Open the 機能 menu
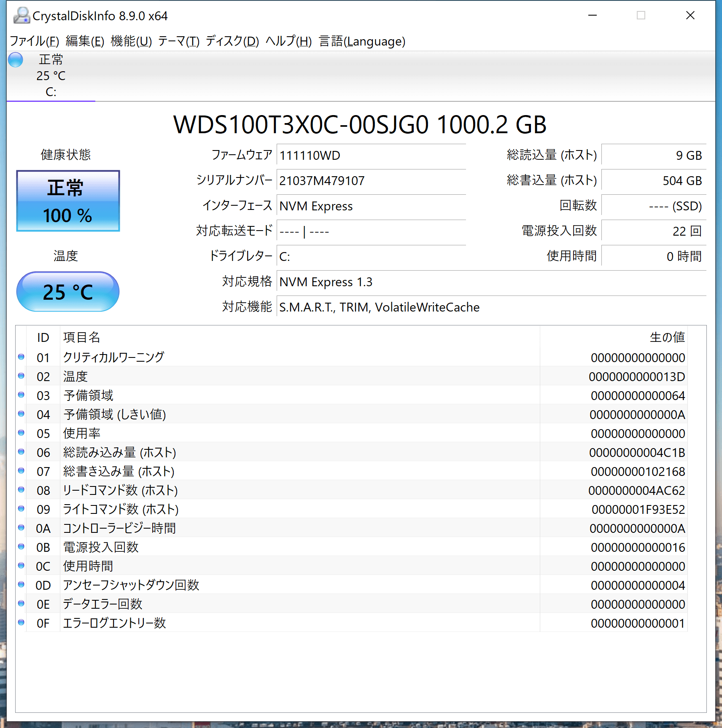This screenshot has height=728, width=722. point(131,41)
